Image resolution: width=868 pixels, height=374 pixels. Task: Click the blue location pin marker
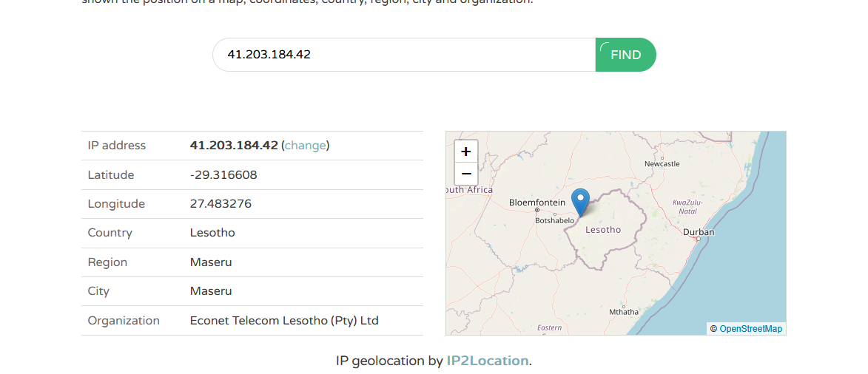pyautogui.click(x=581, y=201)
